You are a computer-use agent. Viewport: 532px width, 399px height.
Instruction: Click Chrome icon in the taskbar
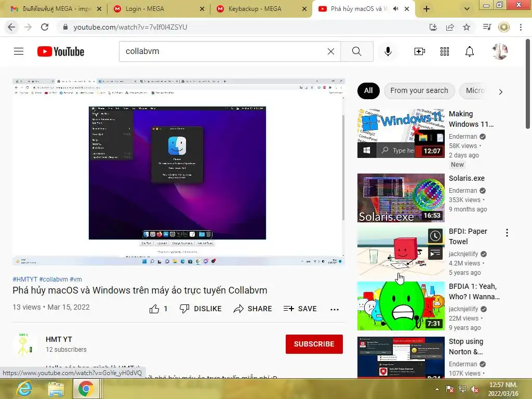coord(86,389)
